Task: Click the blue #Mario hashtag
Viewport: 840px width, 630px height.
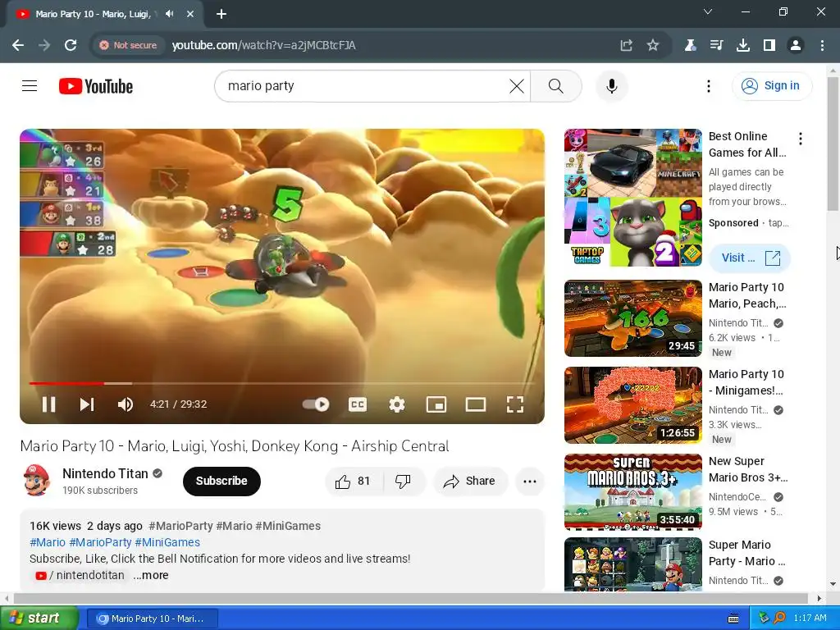Action: (x=47, y=542)
